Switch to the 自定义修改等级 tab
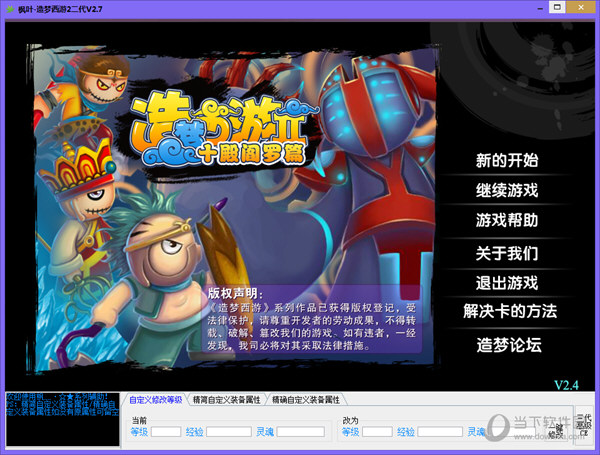The width and height of the screenshot is (600, 455). coord(155,400)
